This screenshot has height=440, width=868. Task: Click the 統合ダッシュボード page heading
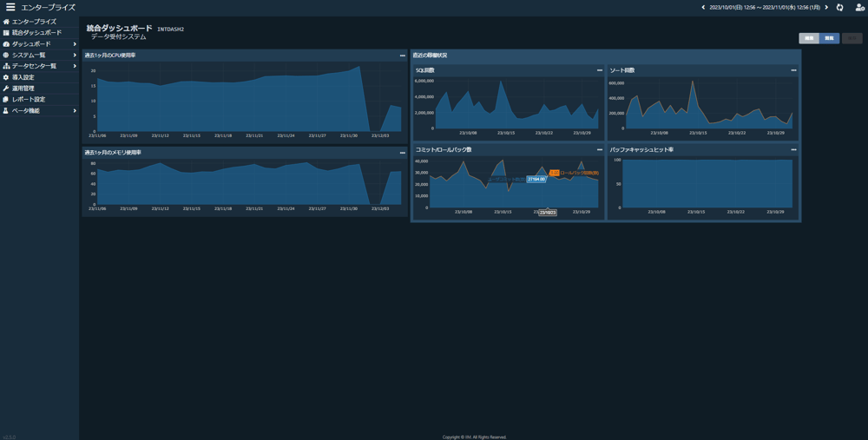pyautogui.click(x=119, y=29)
